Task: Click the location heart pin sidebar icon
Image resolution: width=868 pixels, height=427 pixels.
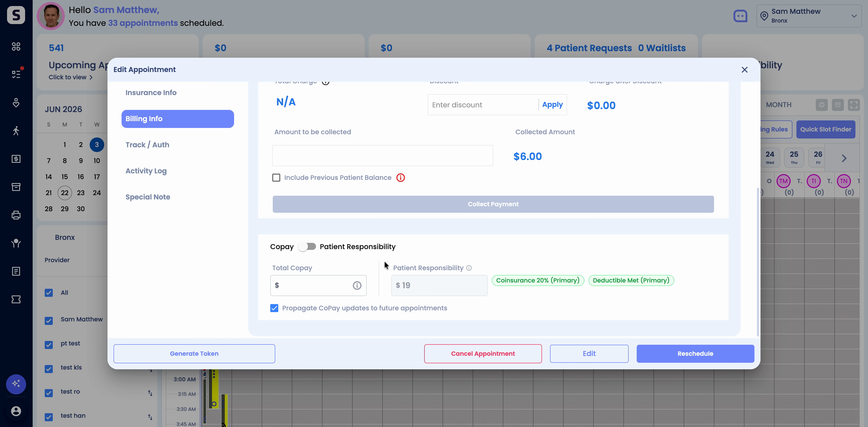Action: (x=16, y=102)
